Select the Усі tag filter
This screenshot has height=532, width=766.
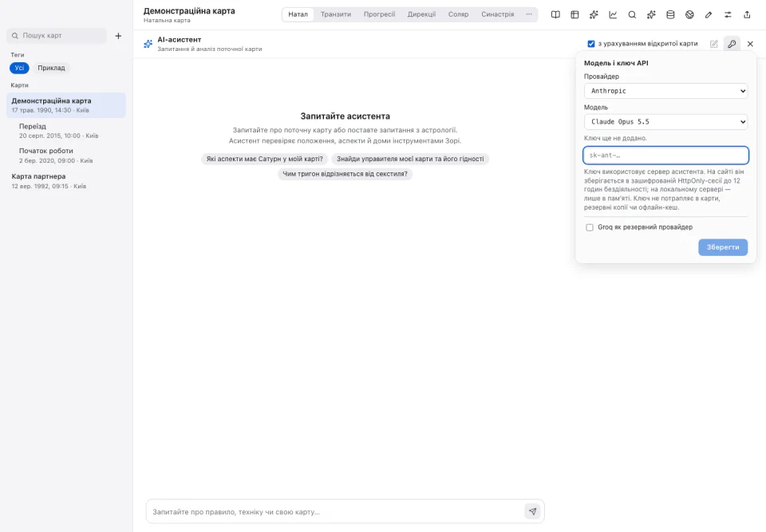pyautogui.click(x=19, y=68)
